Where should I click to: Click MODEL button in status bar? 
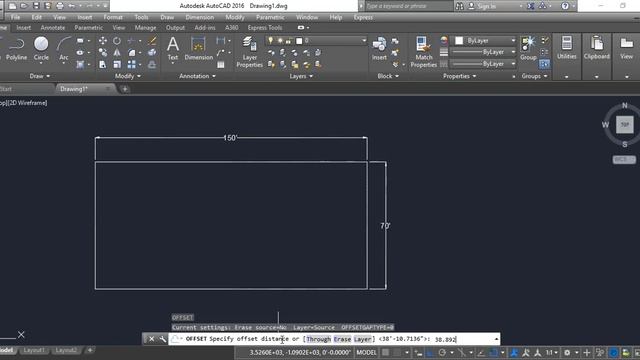[x=366, y=352]
